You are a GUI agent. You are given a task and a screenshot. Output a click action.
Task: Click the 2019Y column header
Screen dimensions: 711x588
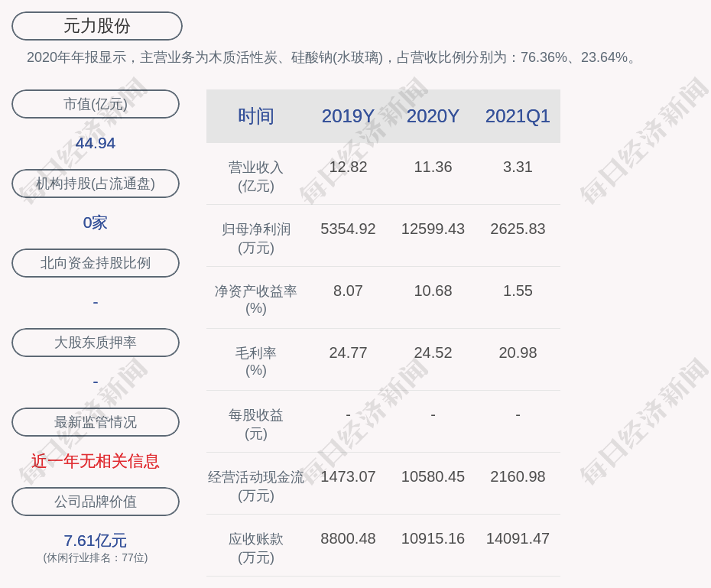pos(348,116)
